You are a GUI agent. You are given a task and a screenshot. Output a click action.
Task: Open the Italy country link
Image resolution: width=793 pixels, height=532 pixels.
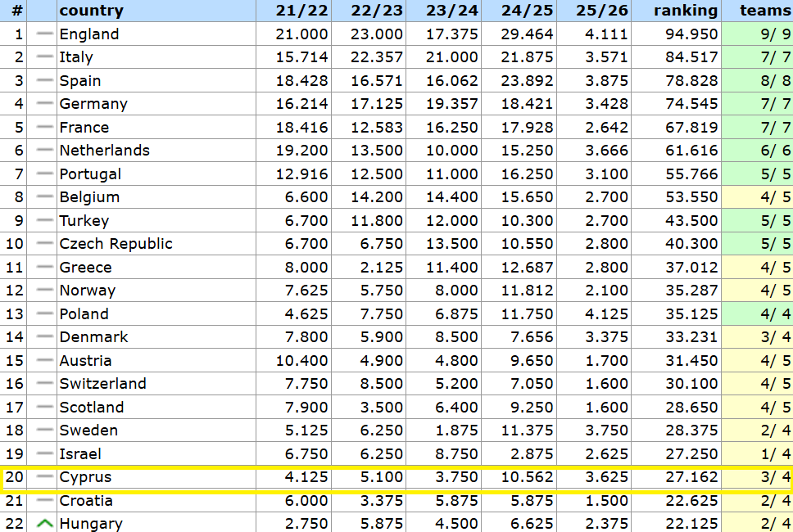click(76, 57)
